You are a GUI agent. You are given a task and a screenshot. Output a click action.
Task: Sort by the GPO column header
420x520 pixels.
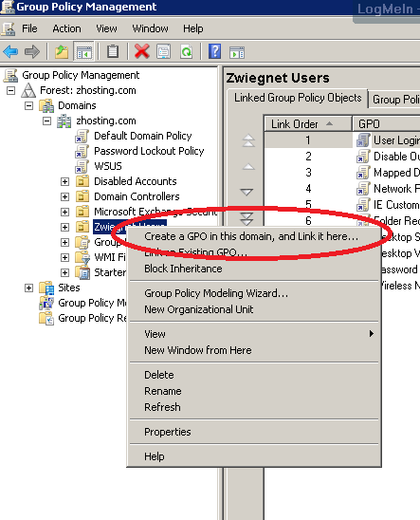(x=386, y=124)
